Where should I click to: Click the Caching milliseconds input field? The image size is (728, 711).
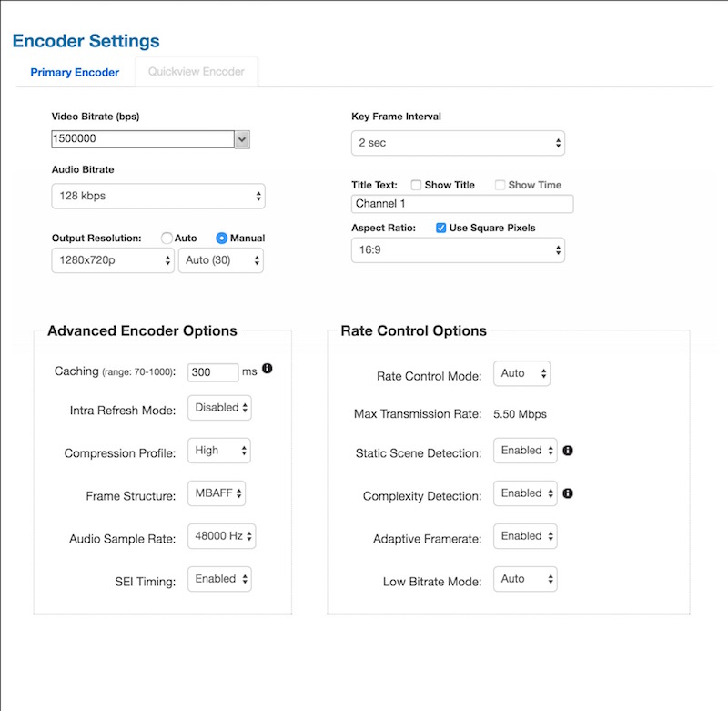point(212,372)
